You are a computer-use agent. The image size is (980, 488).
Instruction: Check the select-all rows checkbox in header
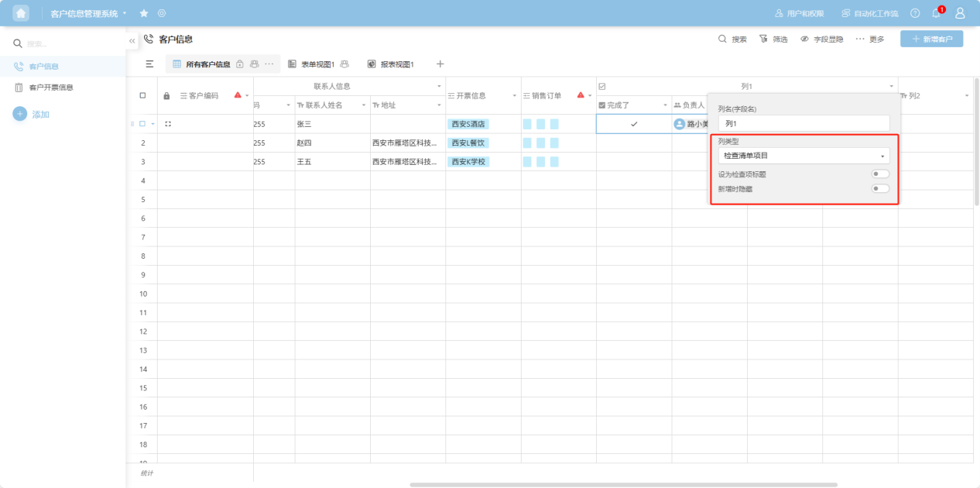142,96
